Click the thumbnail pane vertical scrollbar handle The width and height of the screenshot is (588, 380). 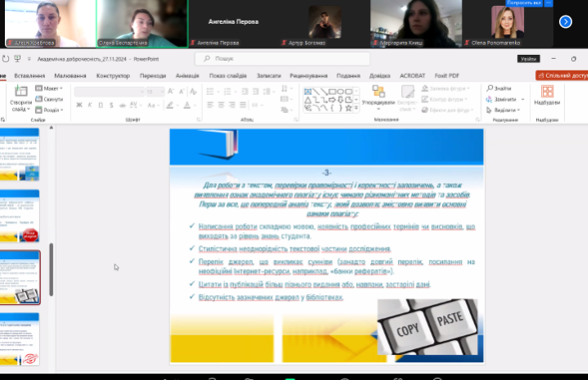tap(51, 269)
